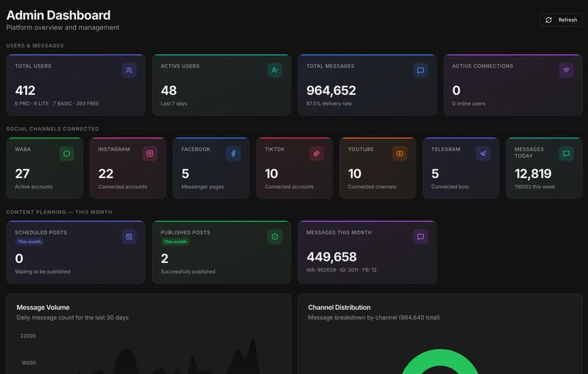The image size is (588, 374).
Task: Click the '0 online users' text
Action: 468,103
